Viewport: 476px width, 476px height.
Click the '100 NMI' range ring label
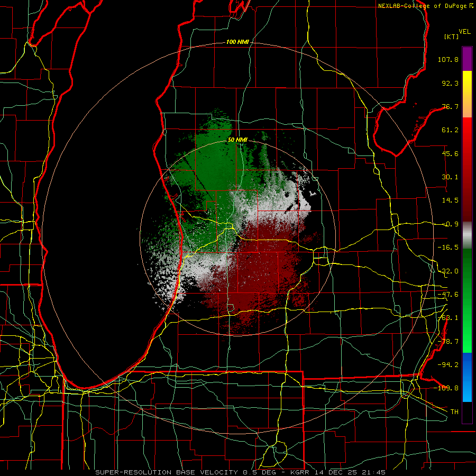pos(237,42)
